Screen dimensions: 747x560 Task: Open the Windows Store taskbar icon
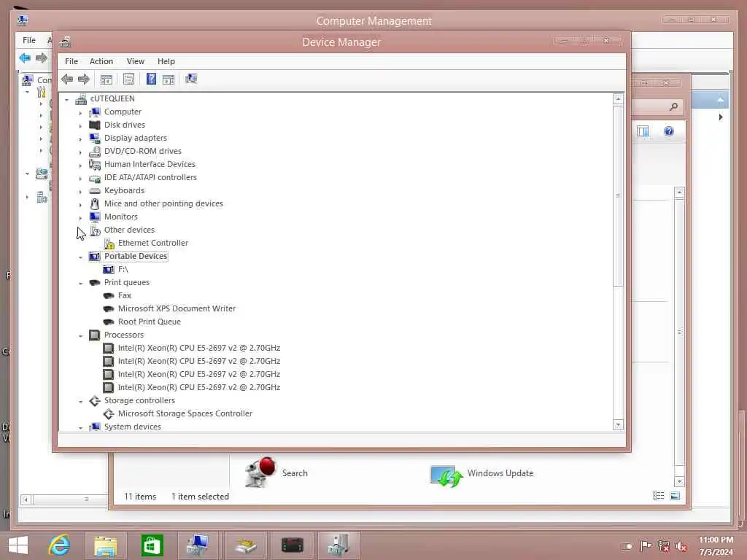click(152, 545)
